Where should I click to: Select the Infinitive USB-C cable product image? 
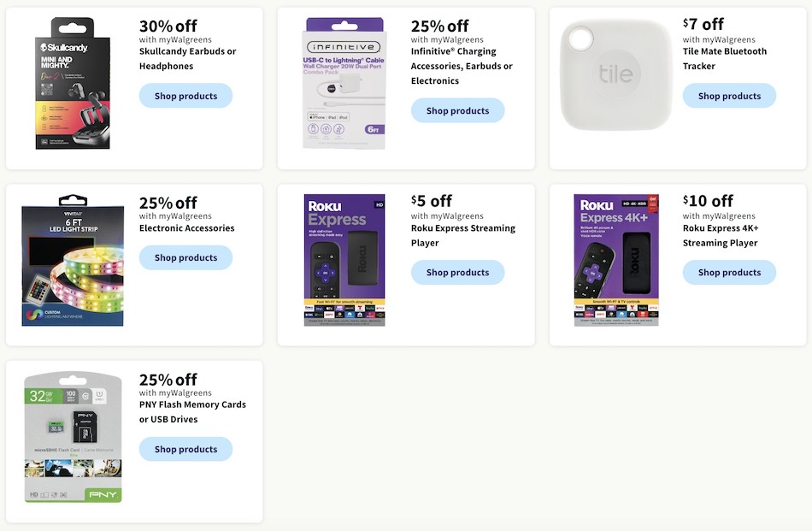click(344, 82)
